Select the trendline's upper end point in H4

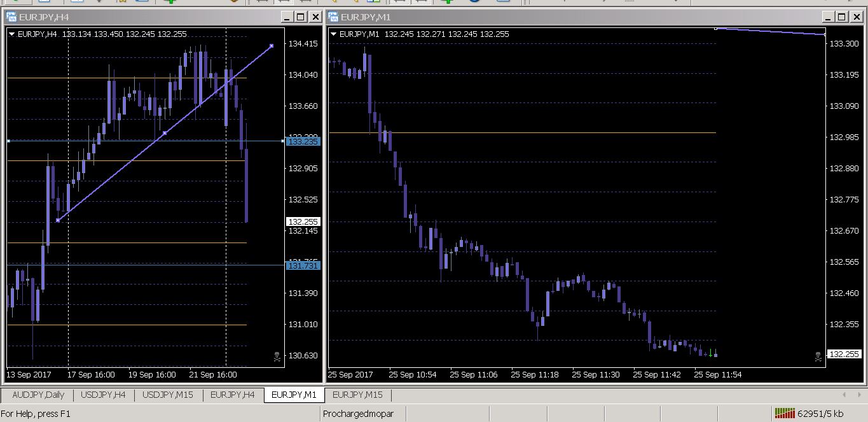point(272,46)
